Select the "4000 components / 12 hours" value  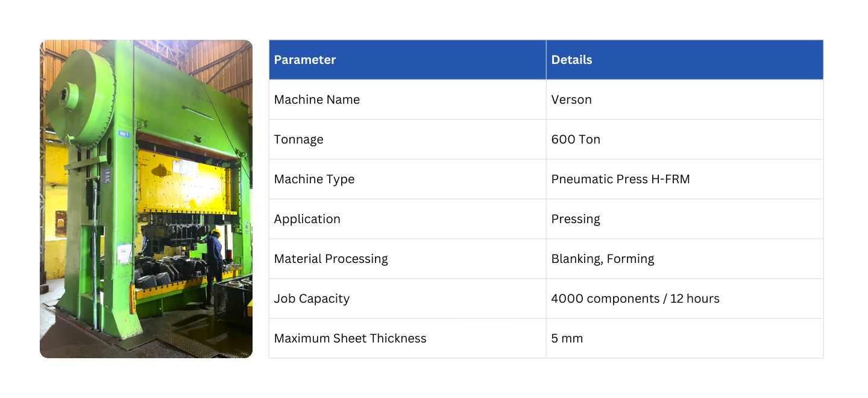pyautogui.click(x=635, y=298)
